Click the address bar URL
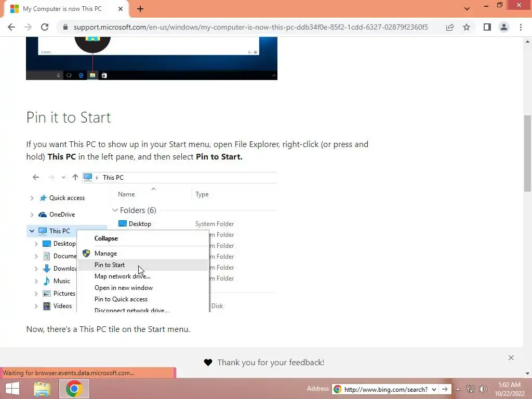532x399 pixels. (x=251, y=27)
